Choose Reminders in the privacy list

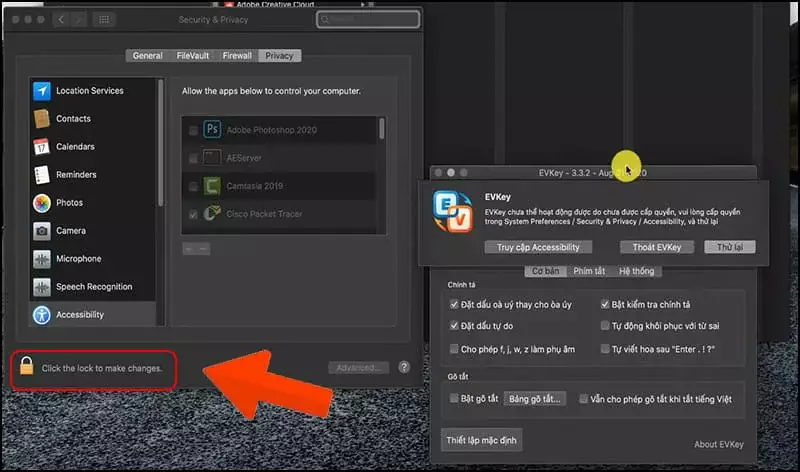coord(76,175)
